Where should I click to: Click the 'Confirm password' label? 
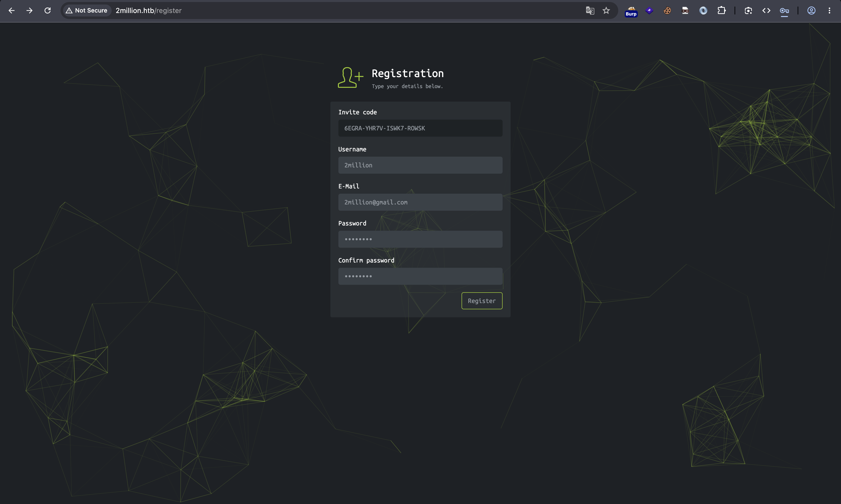point(366,260)
